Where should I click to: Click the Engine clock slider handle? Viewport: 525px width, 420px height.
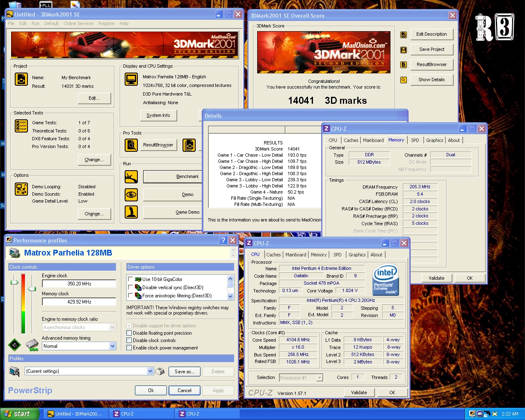pyautogui.click(x=14, y=283)
